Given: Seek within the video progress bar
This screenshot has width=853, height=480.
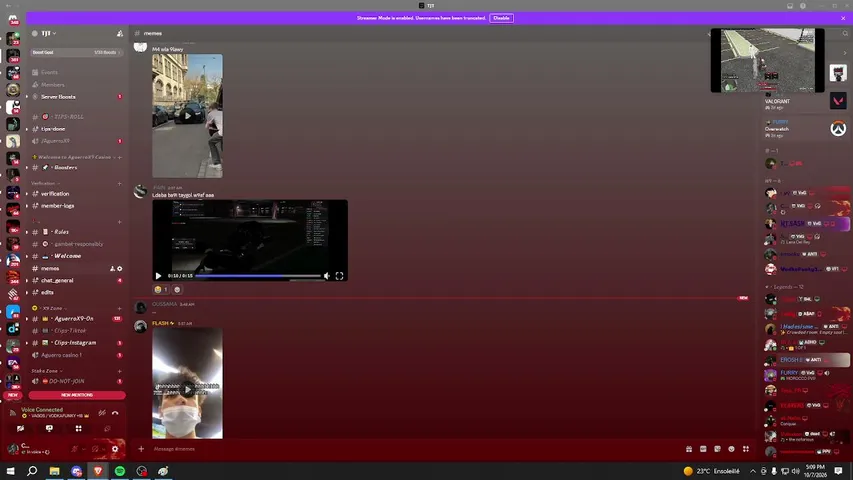Looking at the screenshot, I should 258,276.
